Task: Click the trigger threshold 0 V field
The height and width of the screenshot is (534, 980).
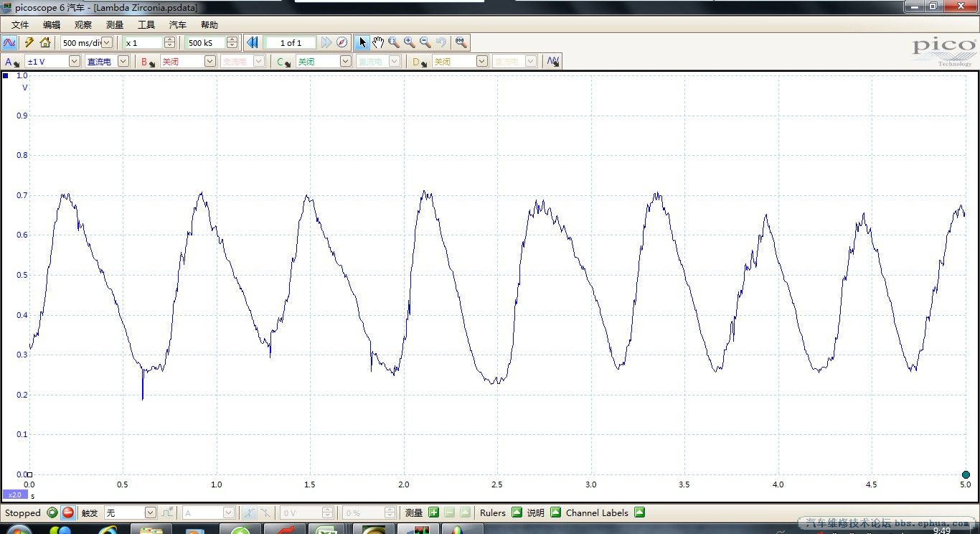Action: [x=306, y=512]
